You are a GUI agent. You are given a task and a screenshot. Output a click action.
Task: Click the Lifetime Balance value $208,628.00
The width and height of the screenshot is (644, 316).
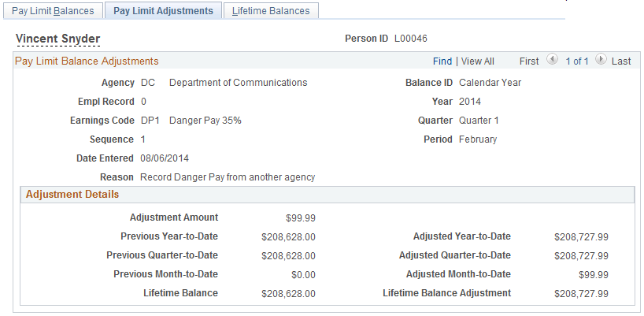(288, 294)
